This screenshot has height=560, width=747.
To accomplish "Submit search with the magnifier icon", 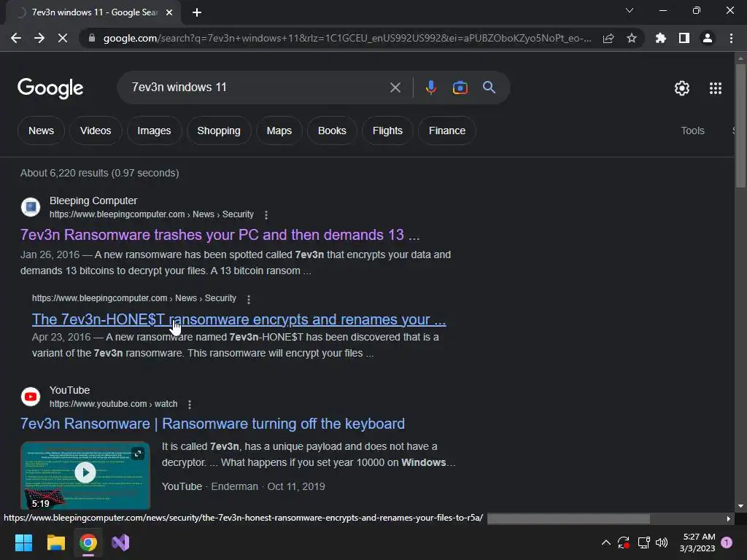I will point(489,87).
